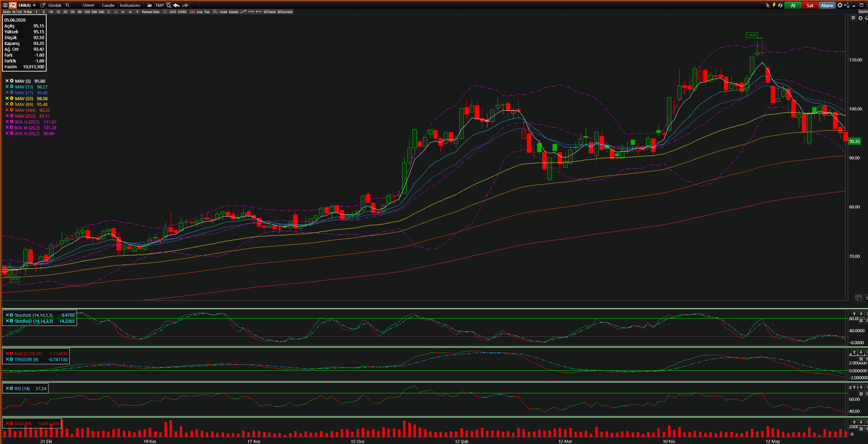The width and height of the screenshot is (868, 444).
Task: Click the grid layout icon above price axis
Action: (853, 18)
